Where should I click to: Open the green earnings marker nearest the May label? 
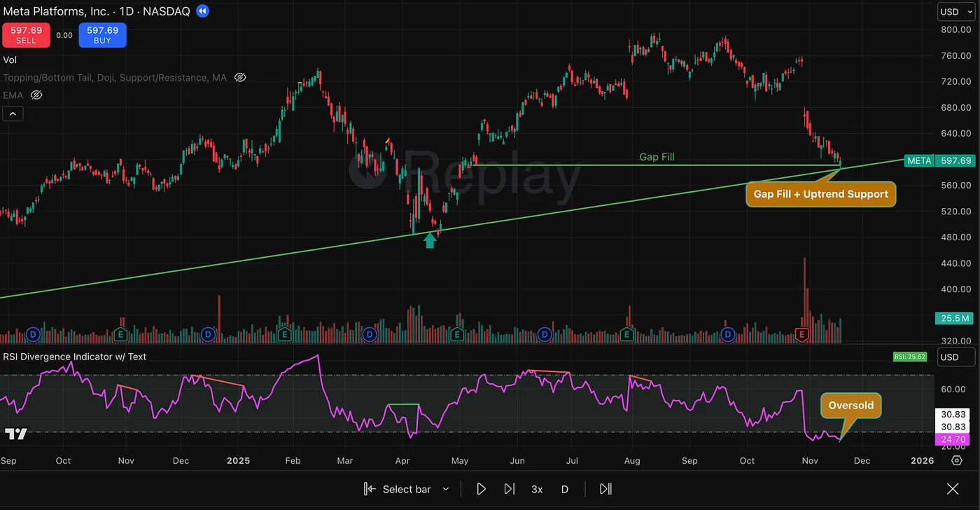click(x=456, y=334)
